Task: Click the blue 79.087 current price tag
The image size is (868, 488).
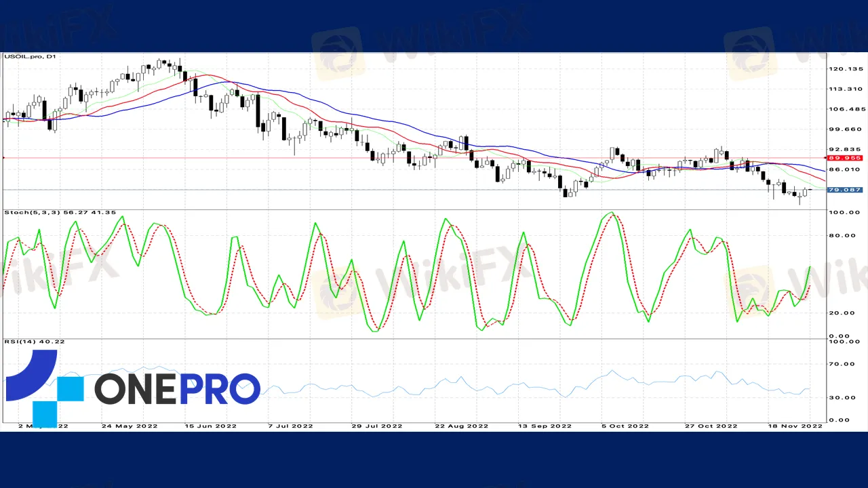Action: click(845, 190)
